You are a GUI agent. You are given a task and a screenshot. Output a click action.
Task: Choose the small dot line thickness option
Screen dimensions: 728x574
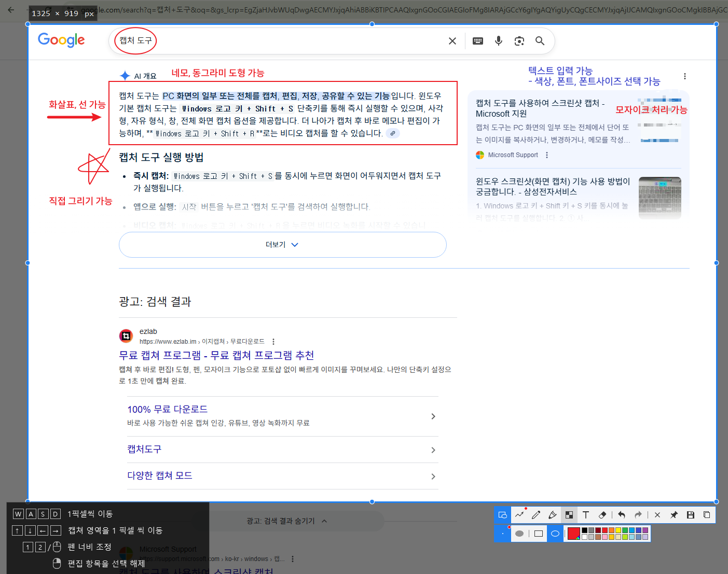[x=503, y=534]
